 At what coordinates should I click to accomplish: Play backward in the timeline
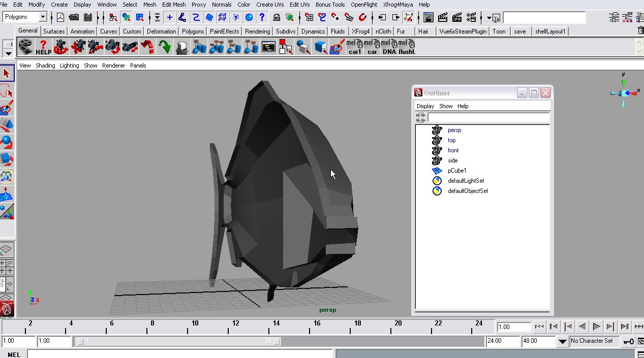[x=582, y=327]
